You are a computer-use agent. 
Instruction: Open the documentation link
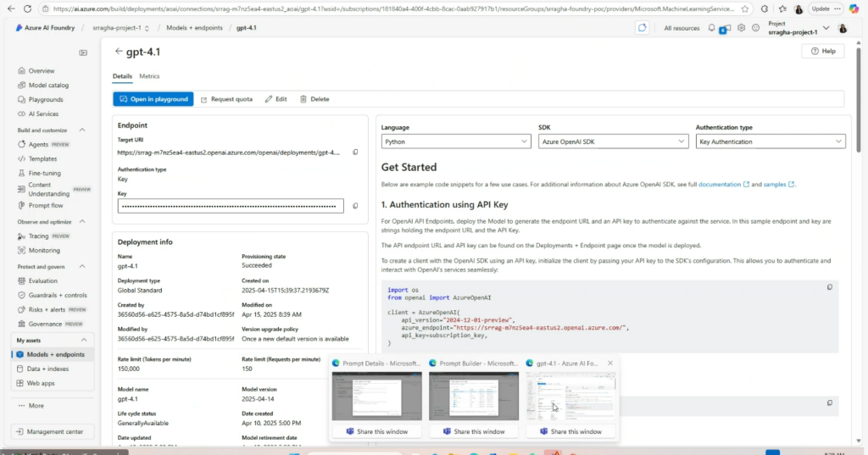724,185
